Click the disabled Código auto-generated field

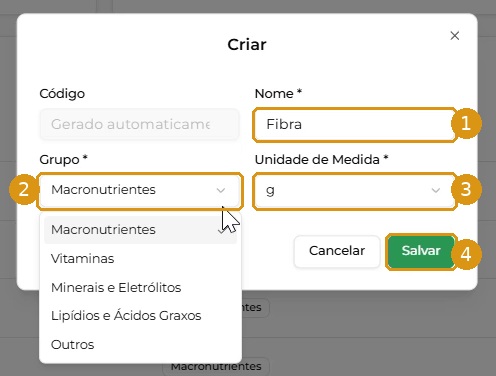pyautogui.click(x=139, y=124)
